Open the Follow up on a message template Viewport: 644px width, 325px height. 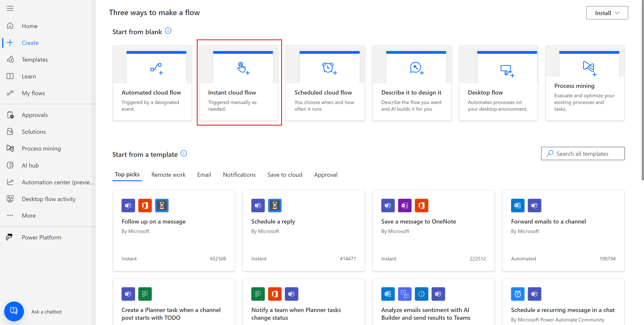point(153,221)
